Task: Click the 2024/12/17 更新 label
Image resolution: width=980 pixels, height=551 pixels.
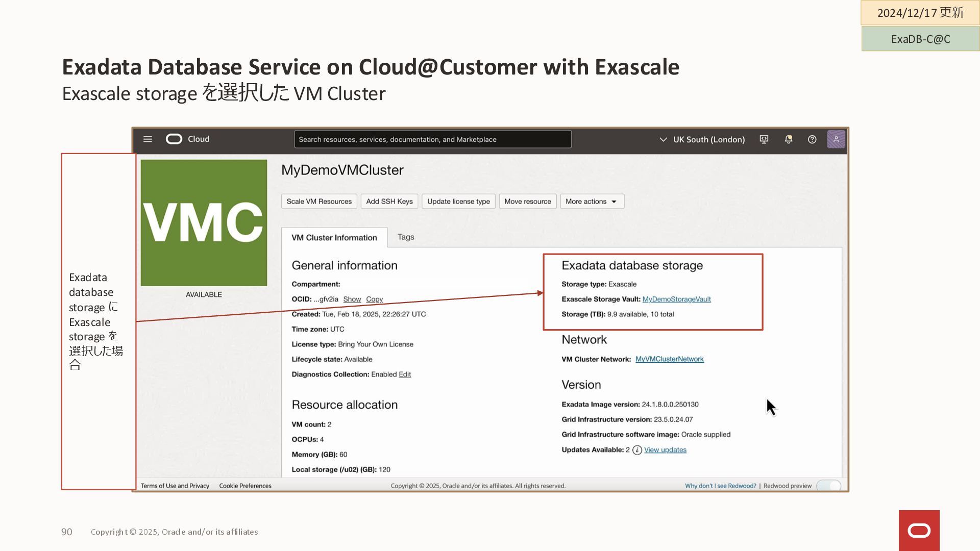Action: (920, 12)
